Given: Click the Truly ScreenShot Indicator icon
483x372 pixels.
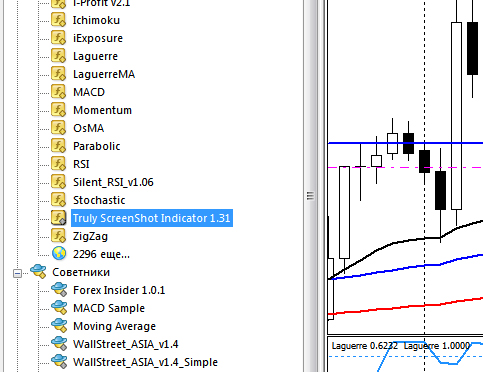Looking at the screenshot, I should click(x=58, y=218).
